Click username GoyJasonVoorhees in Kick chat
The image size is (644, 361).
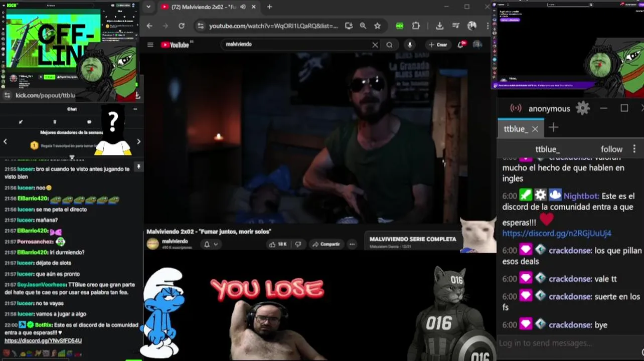[x=42, y=285]
